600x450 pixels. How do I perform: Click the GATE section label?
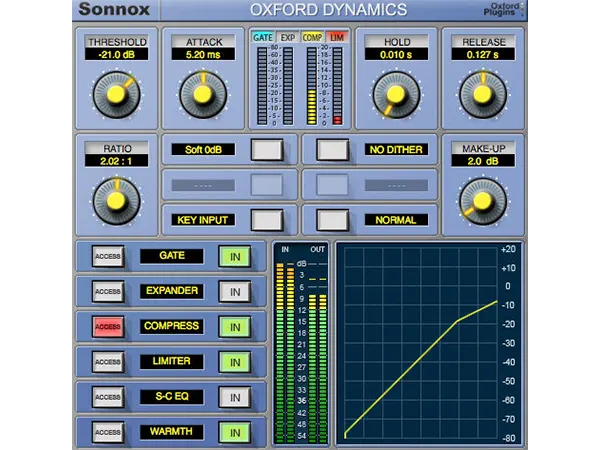tap(172, 256)
